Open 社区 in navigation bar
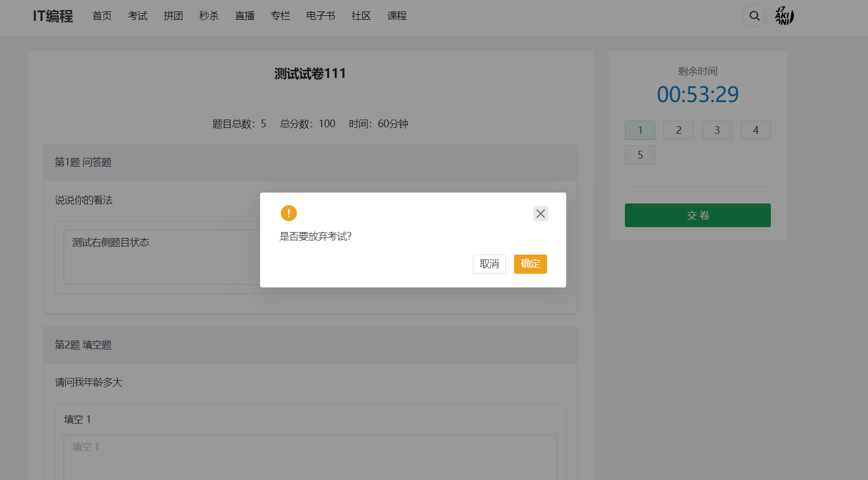 pos(361,16)
